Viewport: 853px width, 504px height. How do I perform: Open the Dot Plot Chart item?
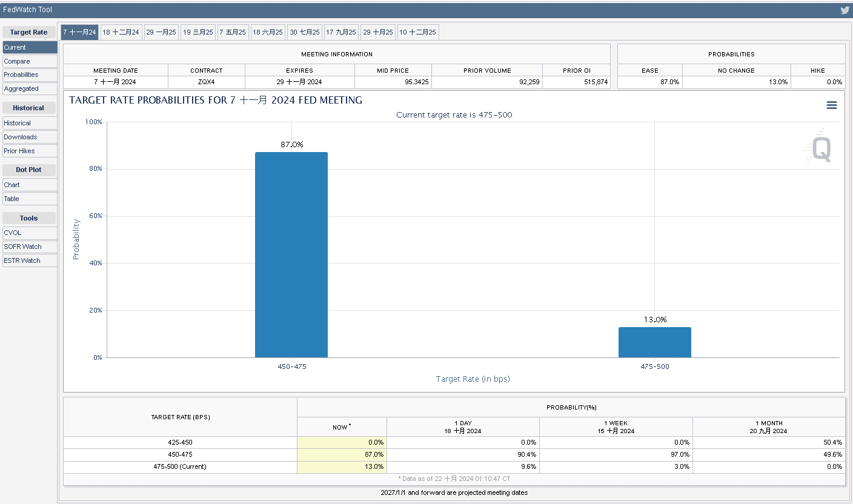pos(30,185)
